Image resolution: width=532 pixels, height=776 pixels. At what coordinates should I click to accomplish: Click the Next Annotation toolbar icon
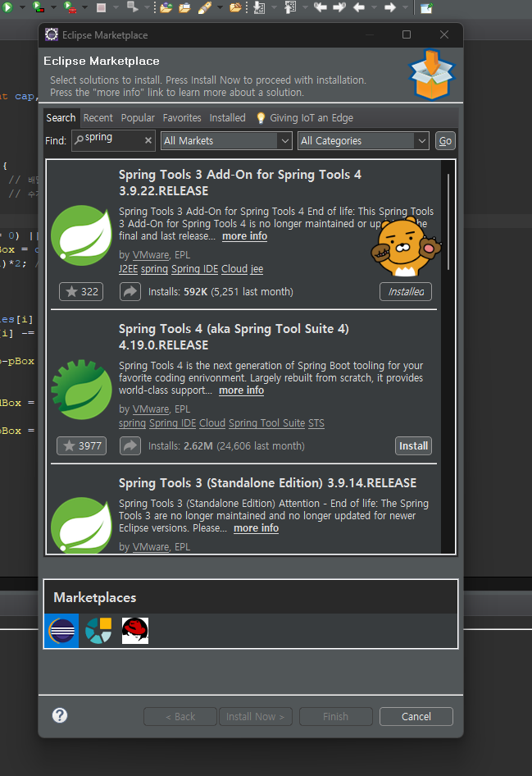(259, 7)
